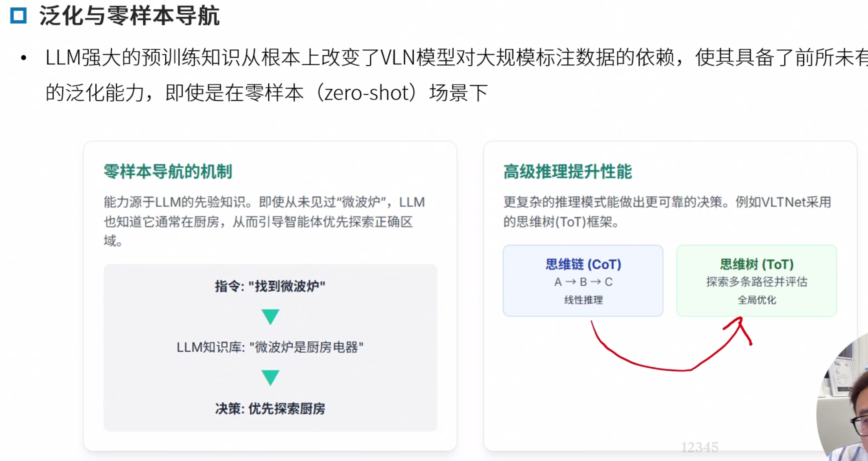Click the blue square bullet icon beside title

[18, 16]
